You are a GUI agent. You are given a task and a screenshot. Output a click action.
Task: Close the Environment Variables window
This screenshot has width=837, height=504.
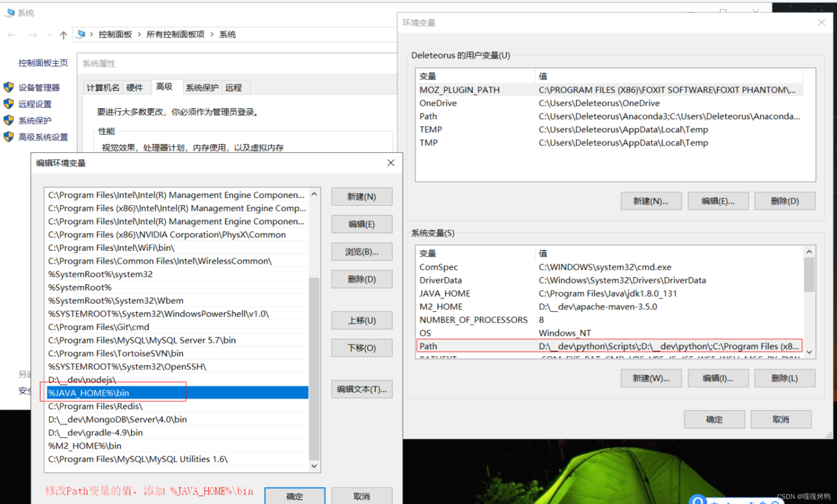(821, 23)
